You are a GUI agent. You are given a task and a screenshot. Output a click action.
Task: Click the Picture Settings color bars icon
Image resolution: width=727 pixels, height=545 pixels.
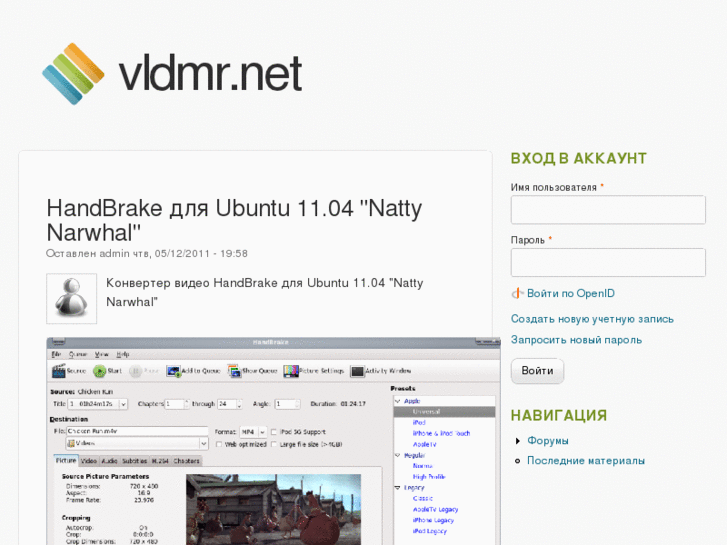click(x=291, y=371)
